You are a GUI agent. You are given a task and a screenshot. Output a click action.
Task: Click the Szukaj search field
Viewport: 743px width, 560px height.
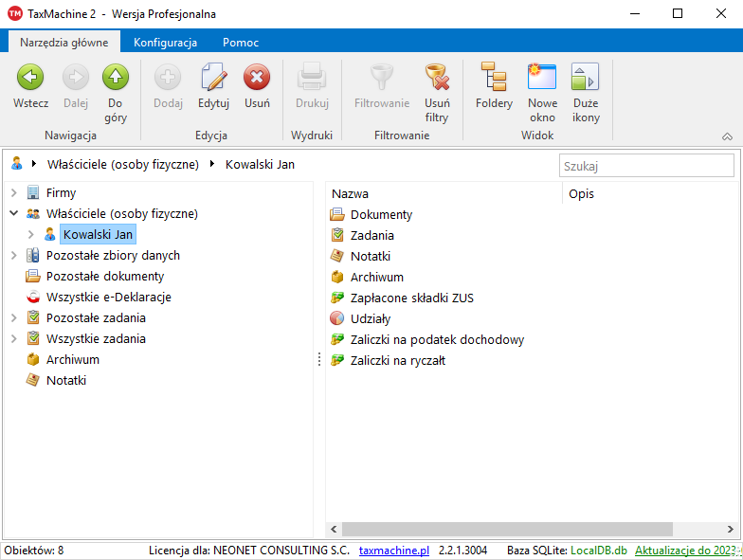point(645,166)
